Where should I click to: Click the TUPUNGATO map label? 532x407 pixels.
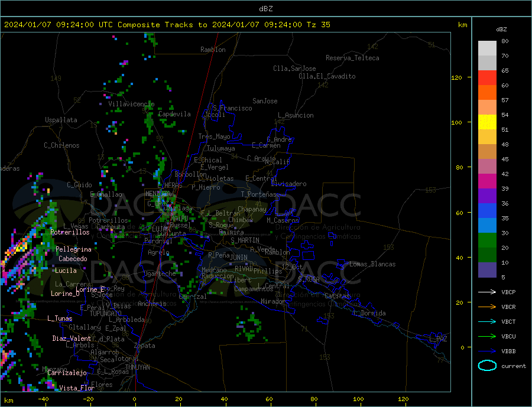pyautogui.click(x=106, y=314)
